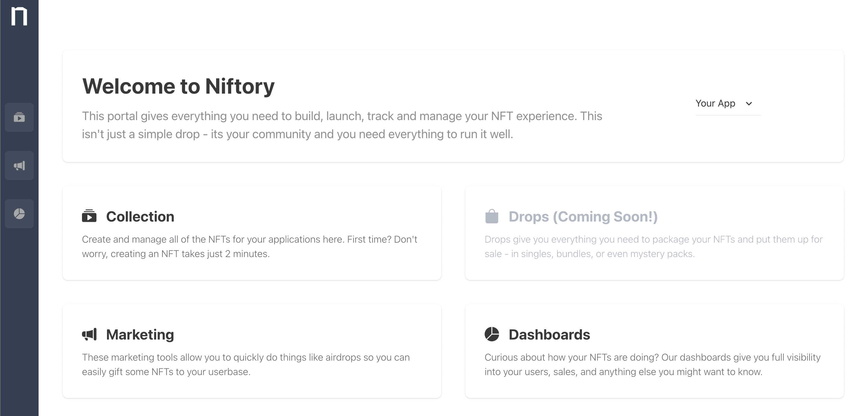Select the Collection icon in the sidebar
868x416 pixels.
pyautogui.click(x=19, y=117)
